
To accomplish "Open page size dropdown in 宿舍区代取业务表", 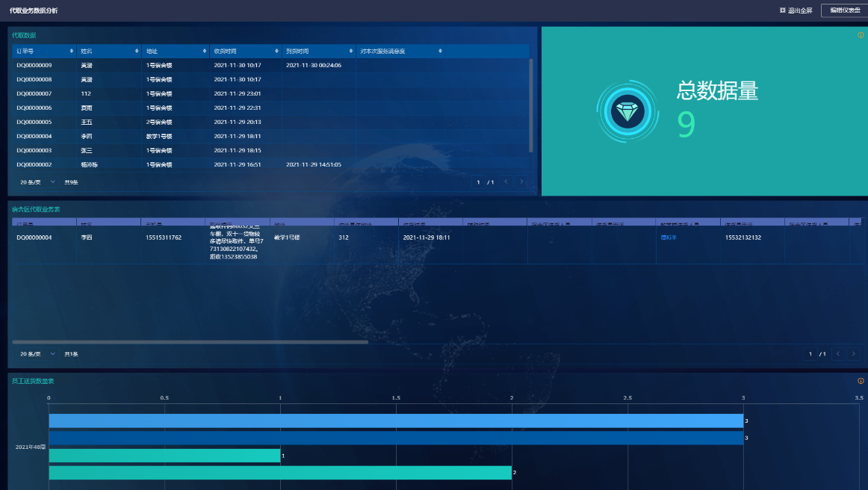I will 37,353.
